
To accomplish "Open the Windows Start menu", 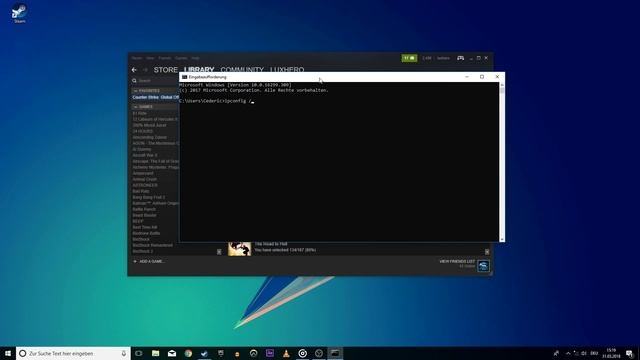I will click(8, 353).
